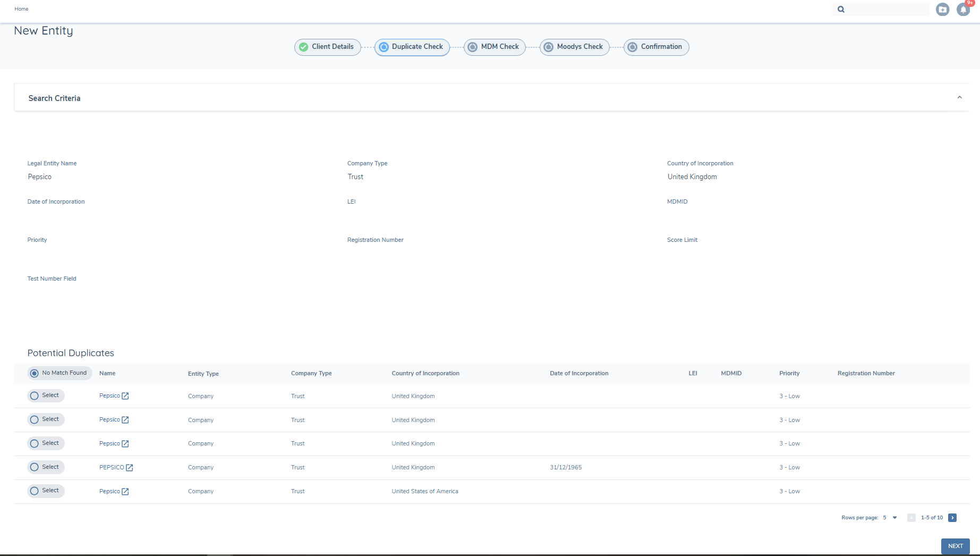Click the add-folder icon in the top bar

[x=942, y=10]
